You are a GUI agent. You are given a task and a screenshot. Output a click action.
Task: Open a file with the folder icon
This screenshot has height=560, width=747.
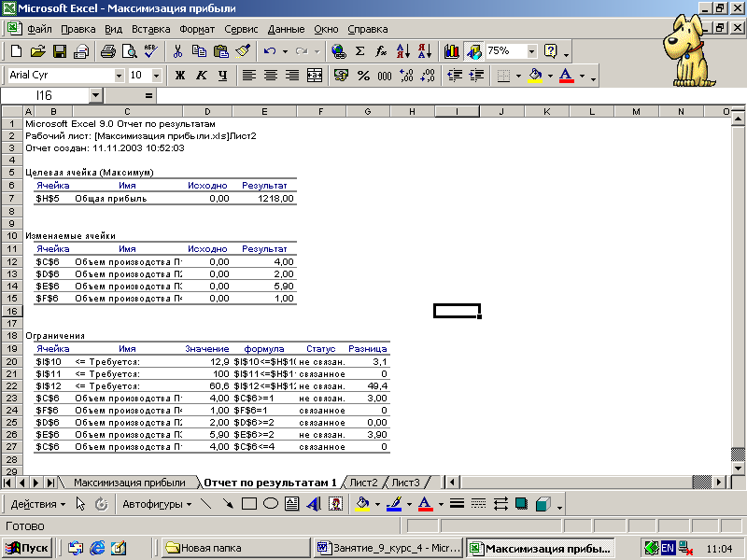38,51
